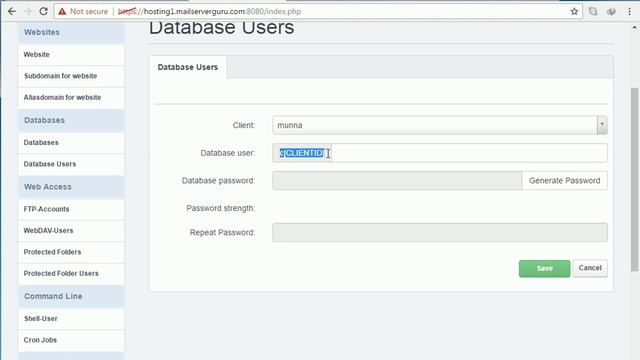
Task: Click the Websites section header
Action: pyautogui.click(x=71, y=33)
